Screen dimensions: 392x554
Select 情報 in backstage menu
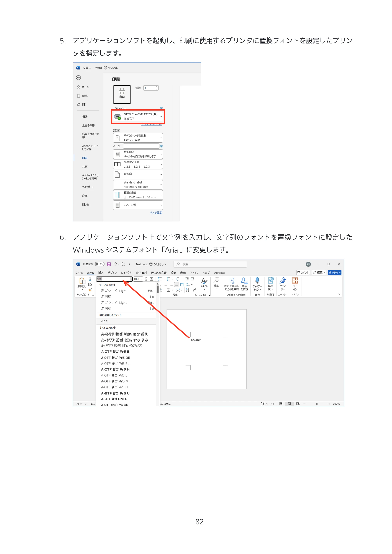85,117
